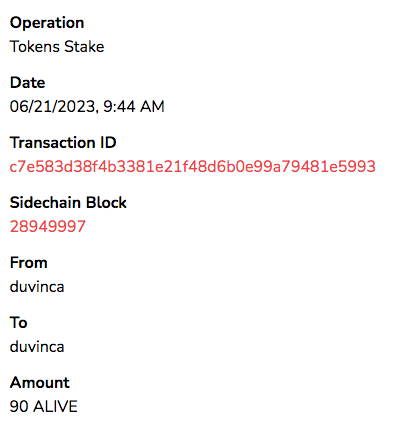Click the Date heading label
402x429 pixels.
[28, 83]
